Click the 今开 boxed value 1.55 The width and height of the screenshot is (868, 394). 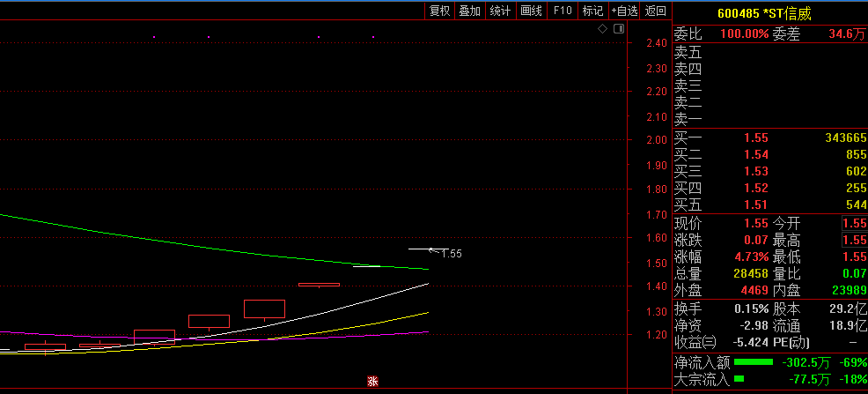pyautogui.click(x=854, y=224)
